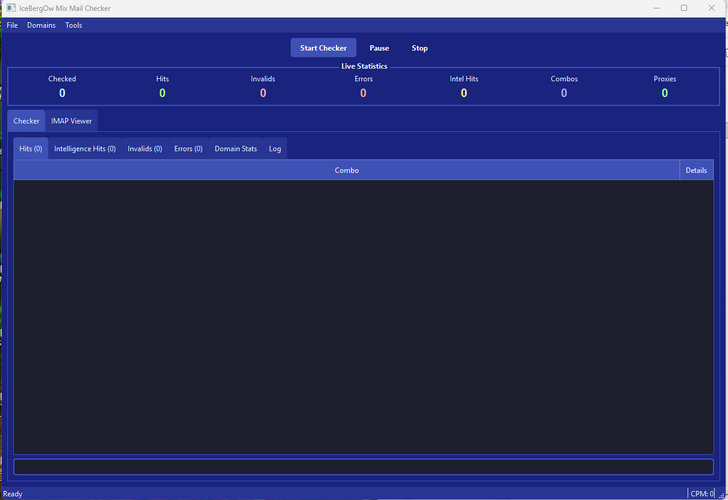Click the IceBergOw app icon in title bar
728x500 pixels.
click(10, 8)
